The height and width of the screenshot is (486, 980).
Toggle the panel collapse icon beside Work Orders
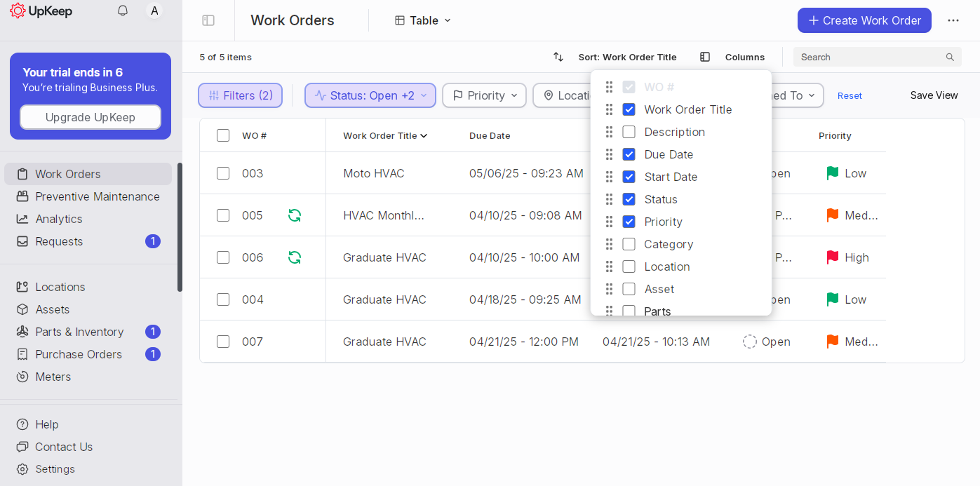[x=208, y=20]
